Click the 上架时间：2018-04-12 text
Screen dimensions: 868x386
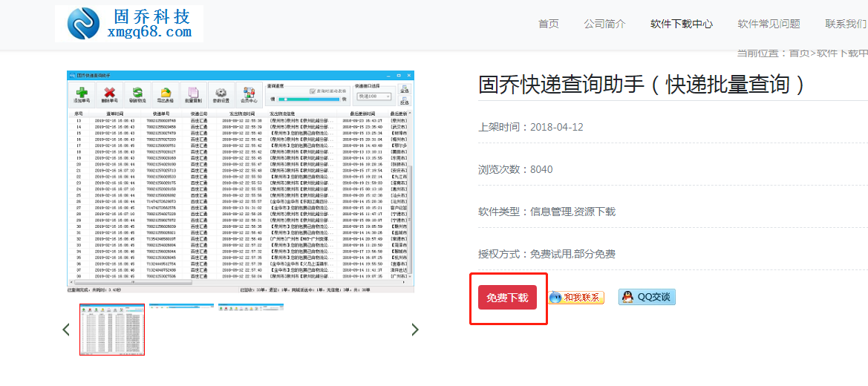click(531, 127)
